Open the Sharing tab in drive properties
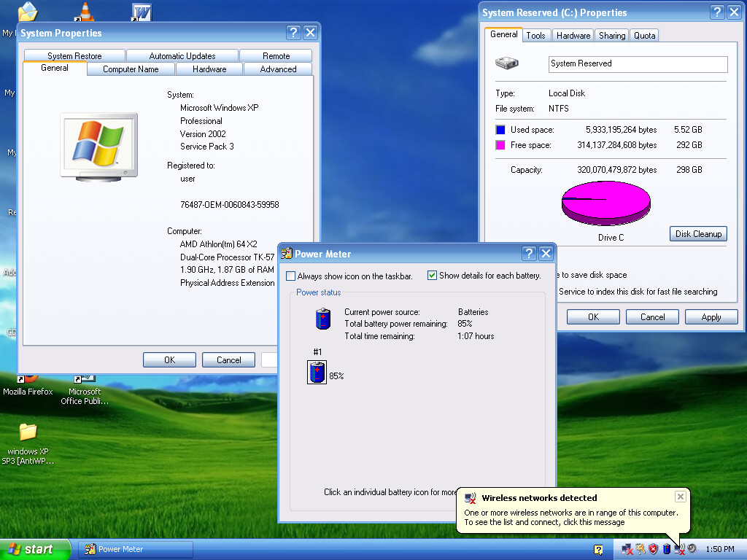747x560 pixels. click(x=612, y=35)
